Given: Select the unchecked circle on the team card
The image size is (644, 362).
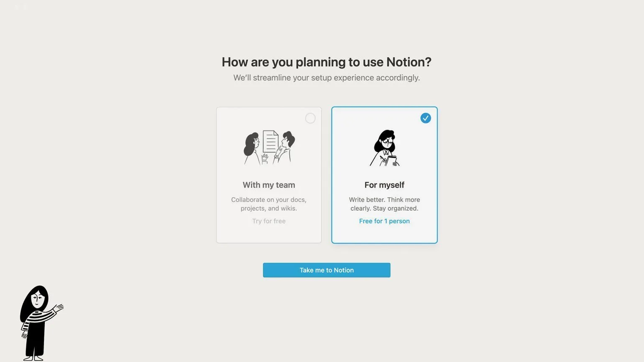Looking at the screenshot, I should [x=310, y=118].
